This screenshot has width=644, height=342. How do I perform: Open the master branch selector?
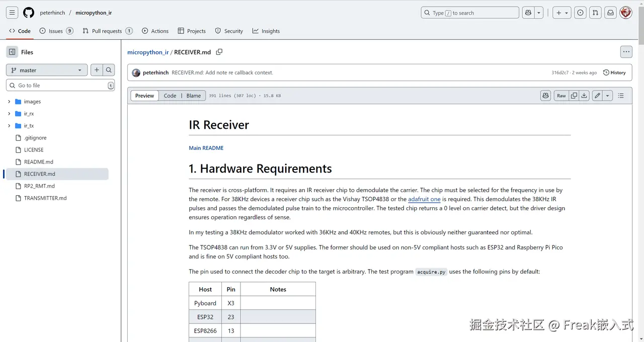coord(47,70)
